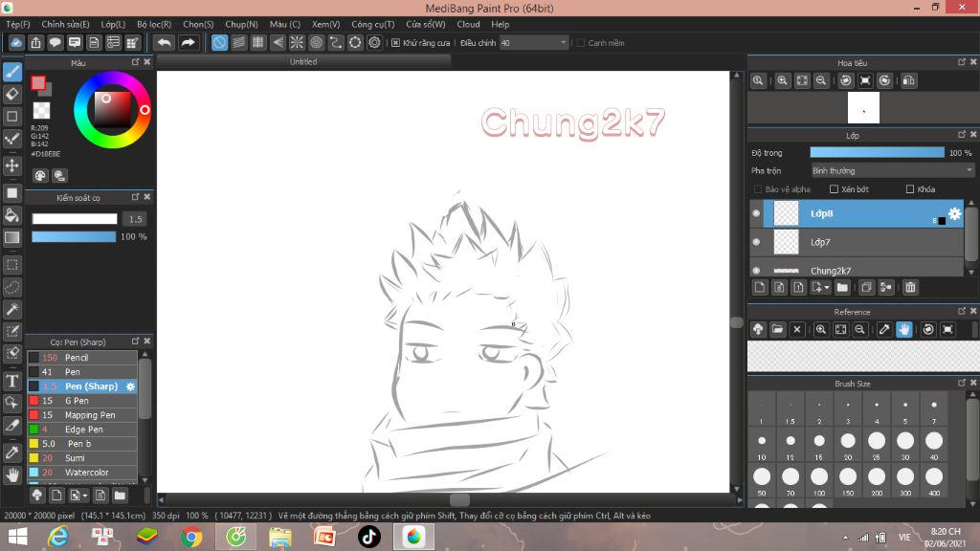
Task: Select the Eraser tool
Action: [x=12, y=95]
